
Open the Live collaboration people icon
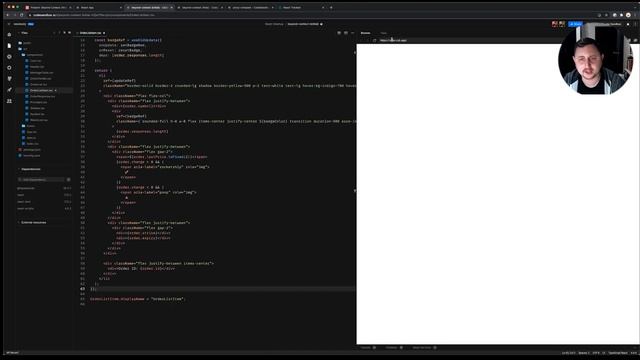point(9,101)
